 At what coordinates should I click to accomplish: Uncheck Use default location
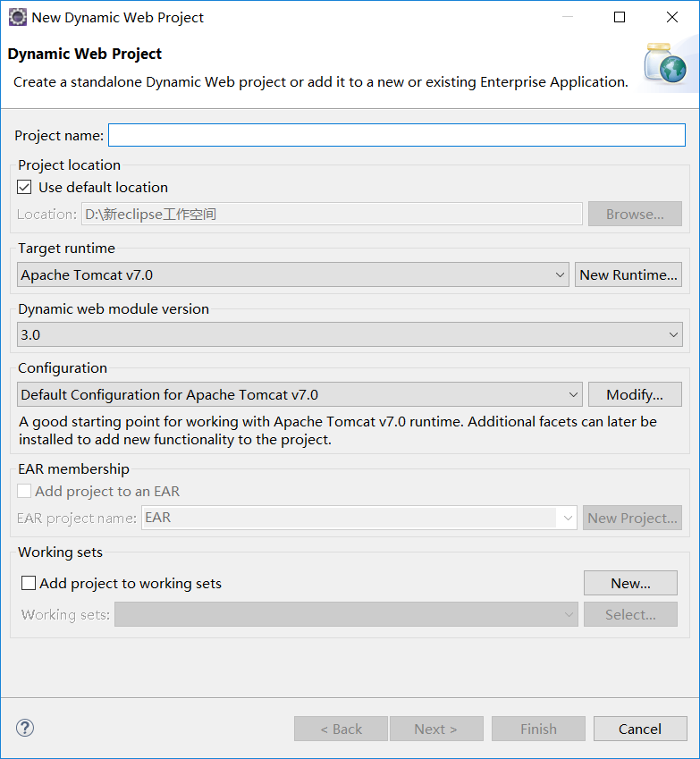point(24,188)
